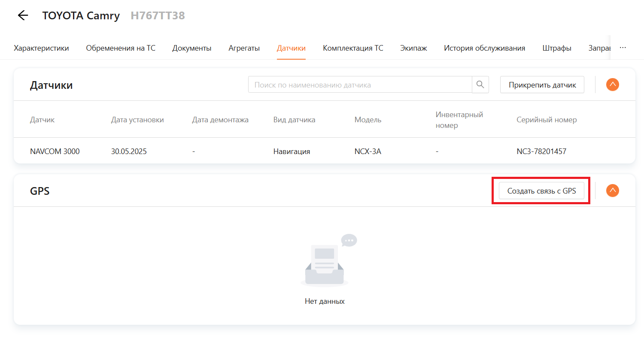Open the Комплектация ТС tab

[x=353, y=48]
